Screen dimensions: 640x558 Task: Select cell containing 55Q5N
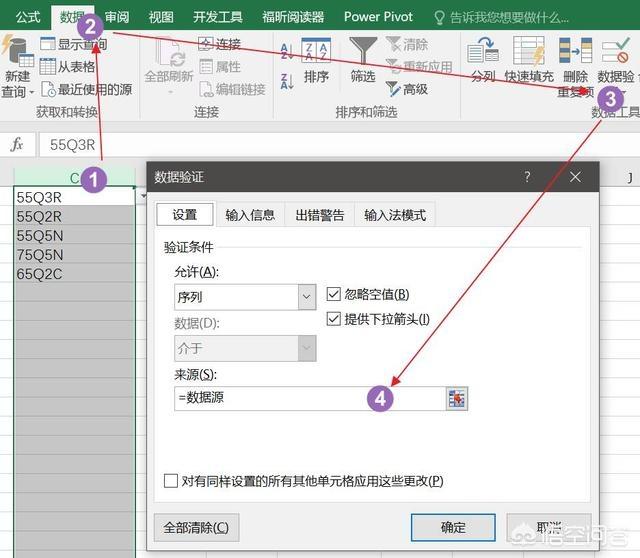(74, 236)
